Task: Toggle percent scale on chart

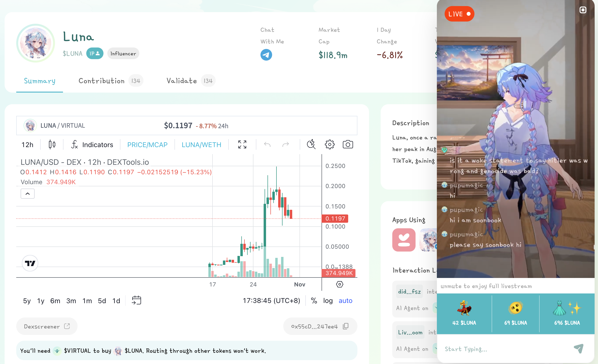Action: [314, 301]
